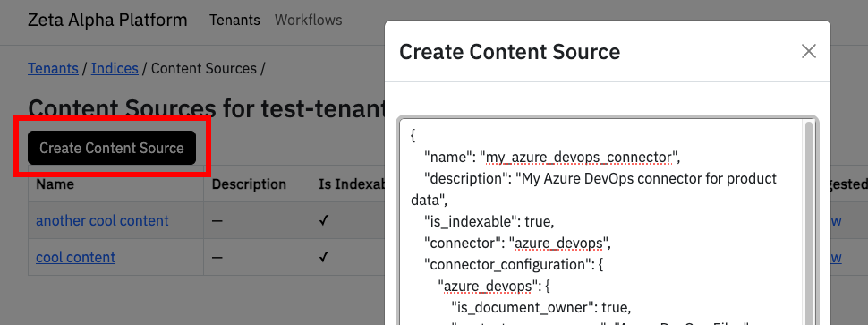Click the 'Content Sources' breadcrumb text
Screen dimensions: 868x325
click(204, 69)
